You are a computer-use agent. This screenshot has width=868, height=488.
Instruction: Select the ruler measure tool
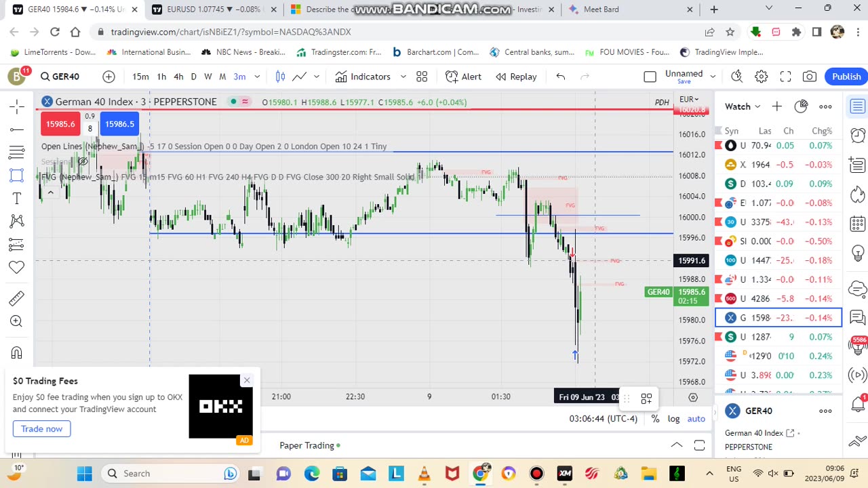(x=17, y=298)
